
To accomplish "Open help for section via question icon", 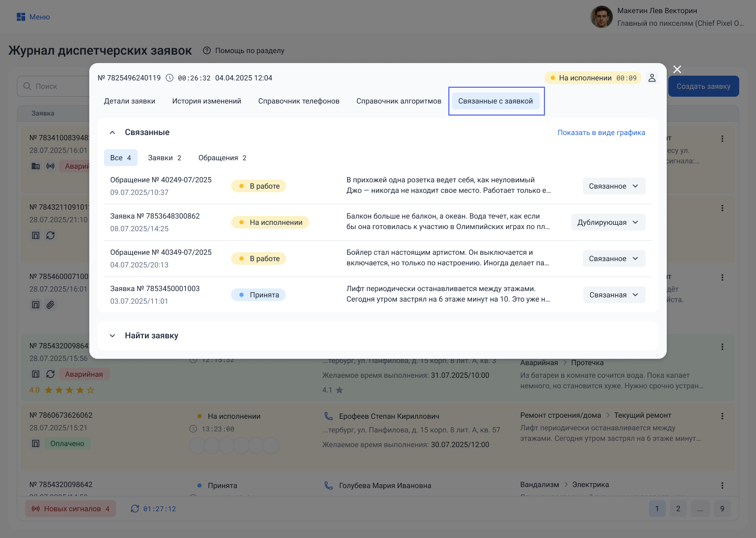I will click(207, 50).
